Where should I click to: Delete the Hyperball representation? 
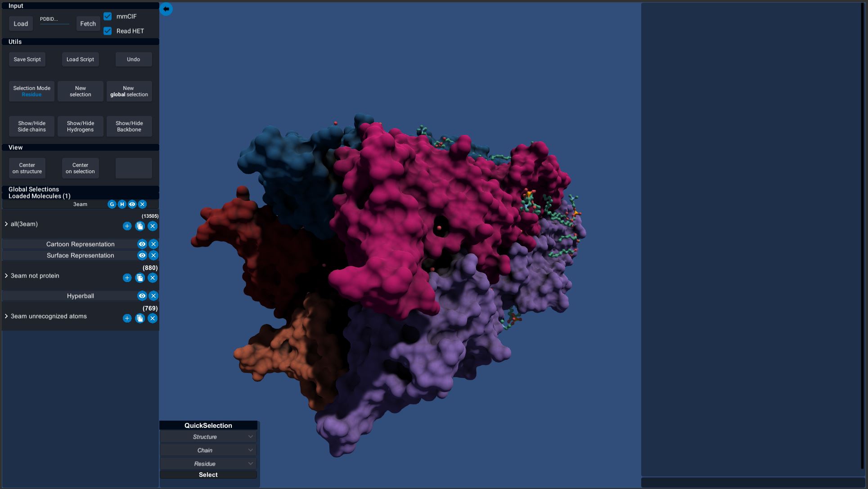pos(153,296)
